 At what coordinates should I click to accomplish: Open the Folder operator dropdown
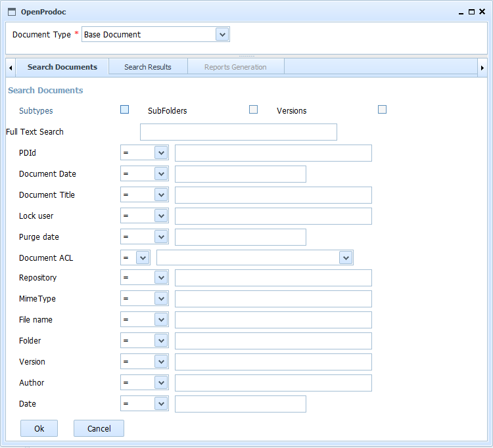(x=161, y=340)
